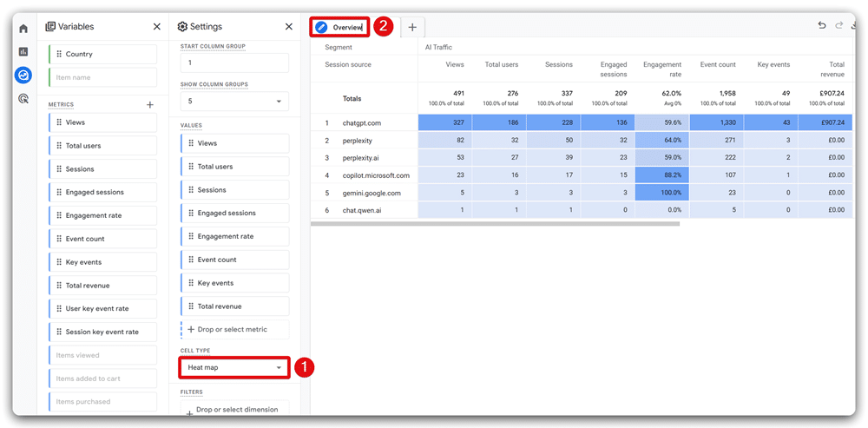
Task: Click Total users chip in Values
Action: coord(234,166)
